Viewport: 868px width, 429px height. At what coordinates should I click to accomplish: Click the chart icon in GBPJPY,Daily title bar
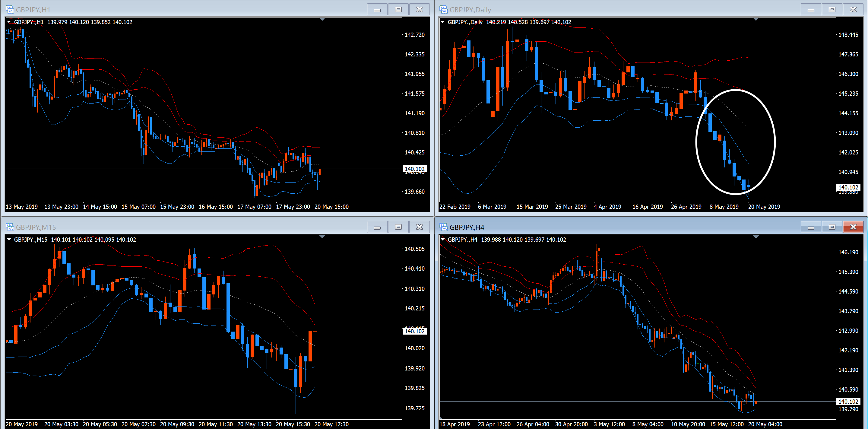pyautogui.click(x=443, y=9)
